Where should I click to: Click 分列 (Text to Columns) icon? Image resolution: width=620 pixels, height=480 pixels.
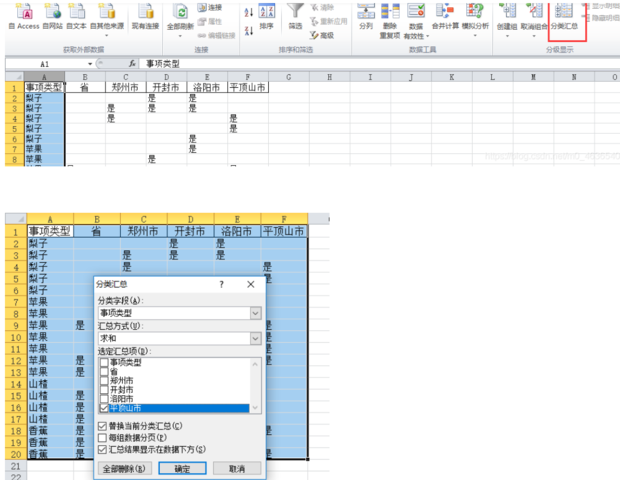tap(366, 17)
